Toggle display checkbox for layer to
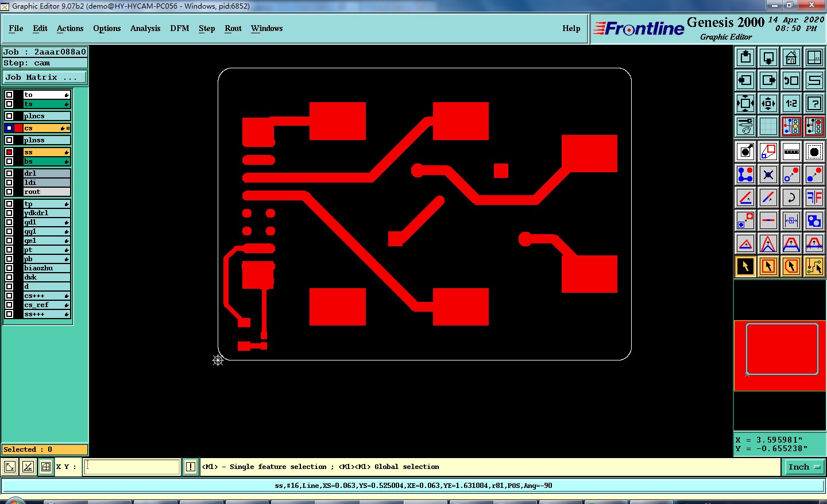Viewport: 827px width, 504px height. coord(9,95)
